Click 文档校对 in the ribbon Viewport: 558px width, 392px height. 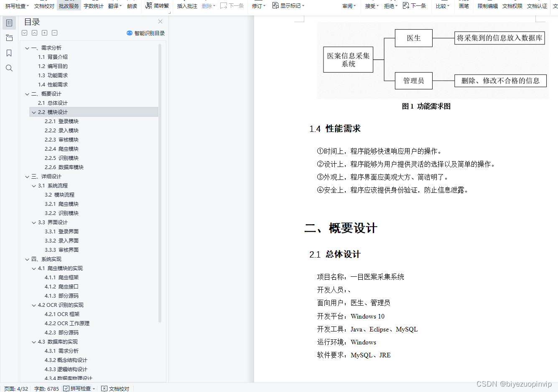coord(44,6)
